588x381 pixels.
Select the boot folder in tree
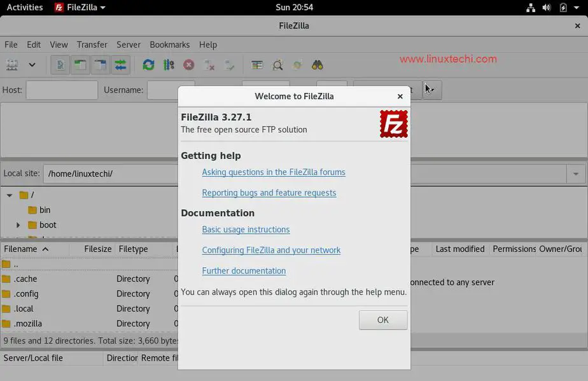coord(48,225)
